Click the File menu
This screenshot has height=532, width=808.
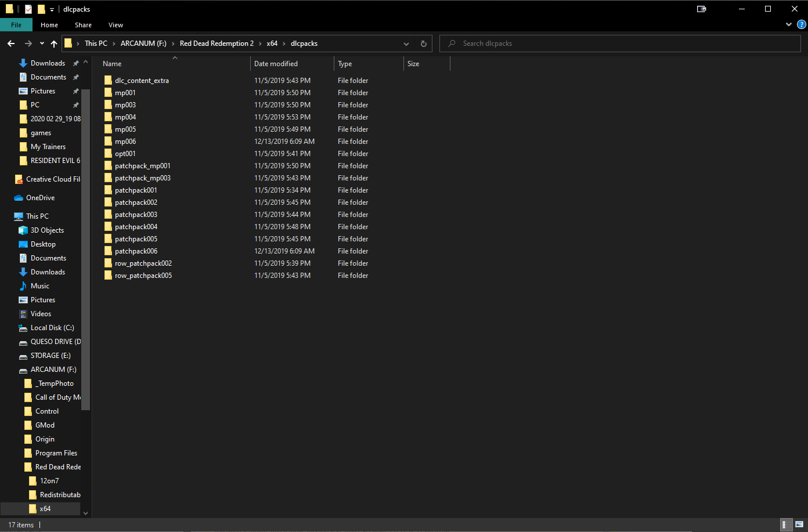point(16,25)
